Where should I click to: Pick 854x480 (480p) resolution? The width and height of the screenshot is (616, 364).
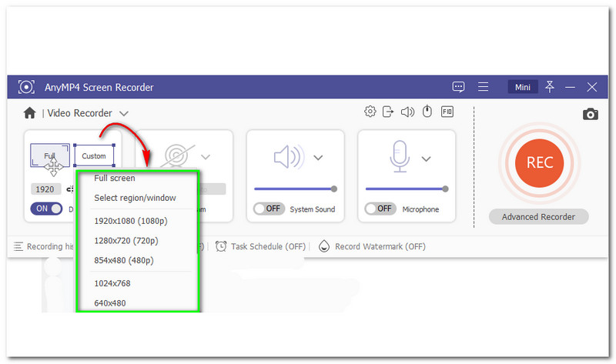click(x=123, y=260)
